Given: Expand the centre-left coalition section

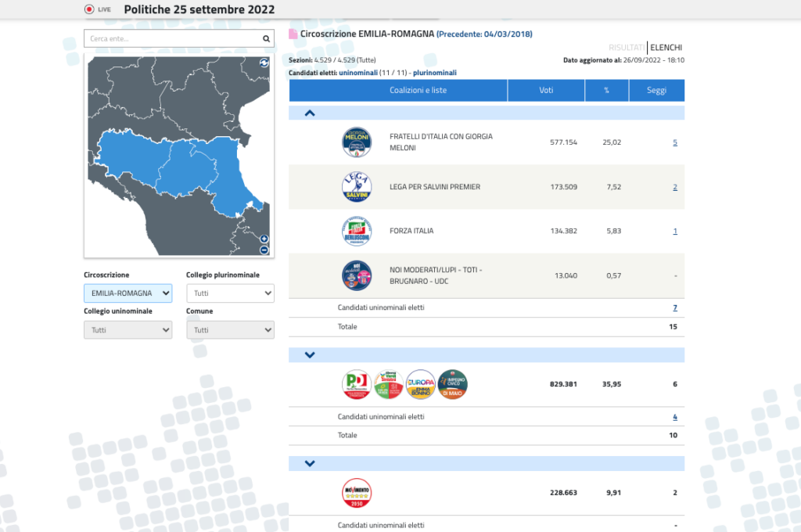Looking at the screenshot, I should (310, 354).
